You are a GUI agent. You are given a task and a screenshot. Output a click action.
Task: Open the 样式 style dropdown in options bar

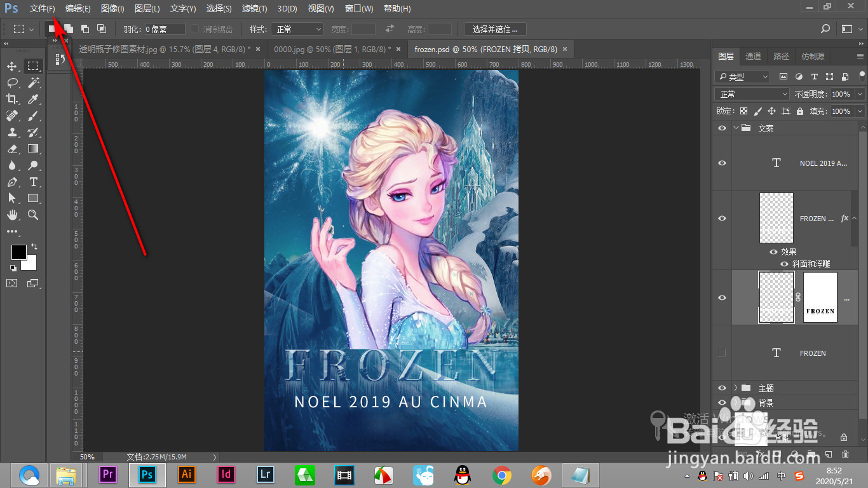[297, 29]
